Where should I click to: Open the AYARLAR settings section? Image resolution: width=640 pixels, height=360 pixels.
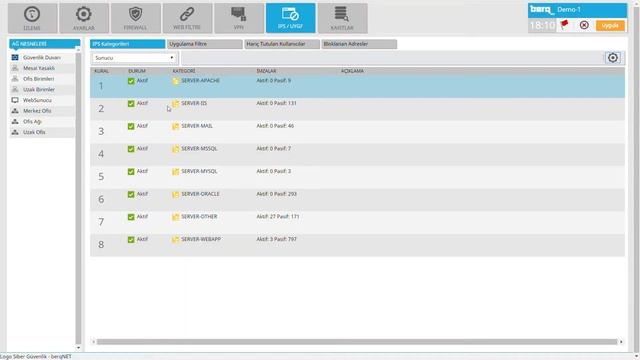84,18
